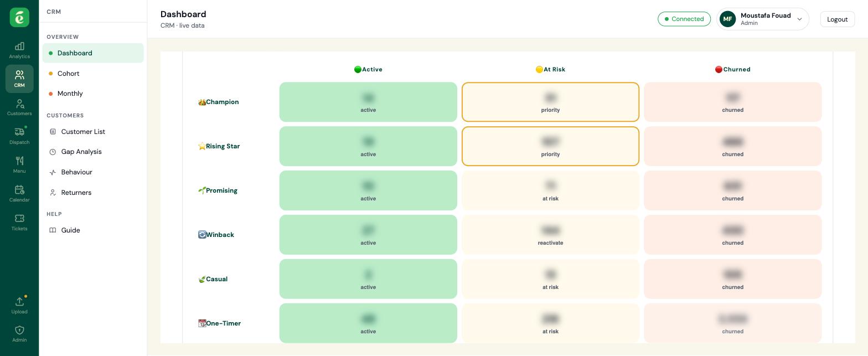Click the Connected status badge
Viewport: 868px width, 356px height.
684,19
